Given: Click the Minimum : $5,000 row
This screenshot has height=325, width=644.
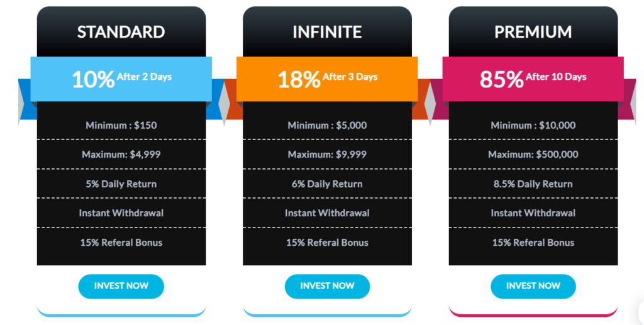Looking at the screenshot, I should click(327, 125).
